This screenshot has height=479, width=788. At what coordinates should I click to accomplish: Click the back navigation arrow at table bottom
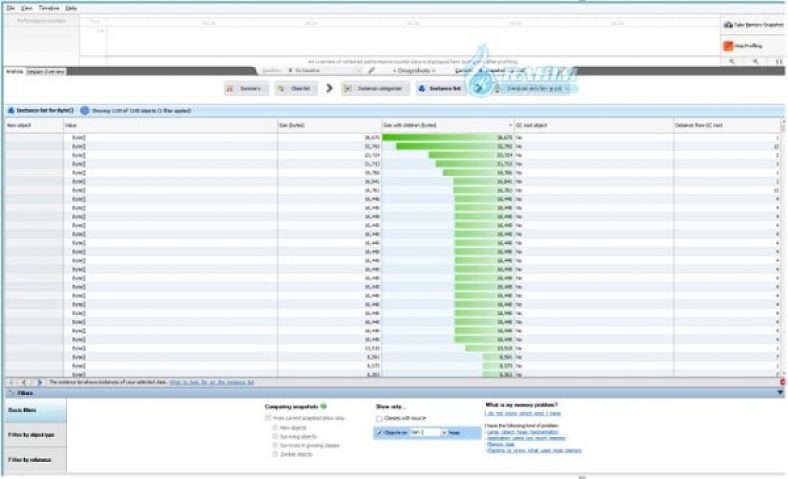pyautogui.click(x=24, y=382)
